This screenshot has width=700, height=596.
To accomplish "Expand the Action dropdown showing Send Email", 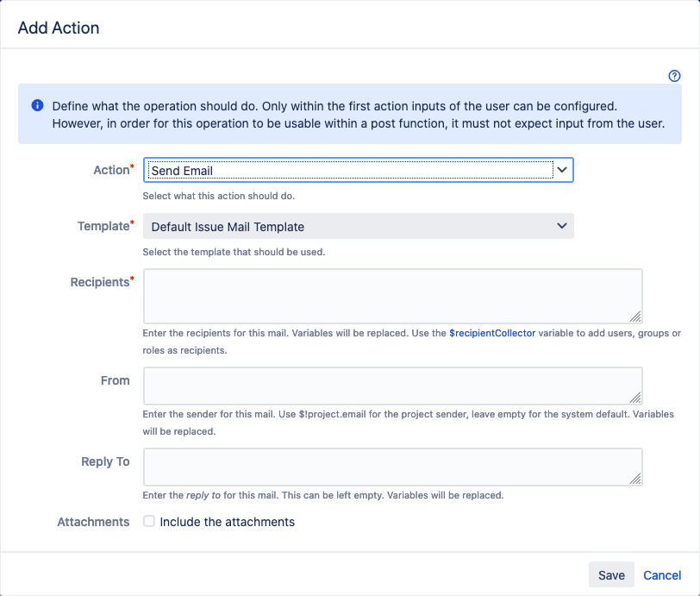I will click(x=358, y=171).
